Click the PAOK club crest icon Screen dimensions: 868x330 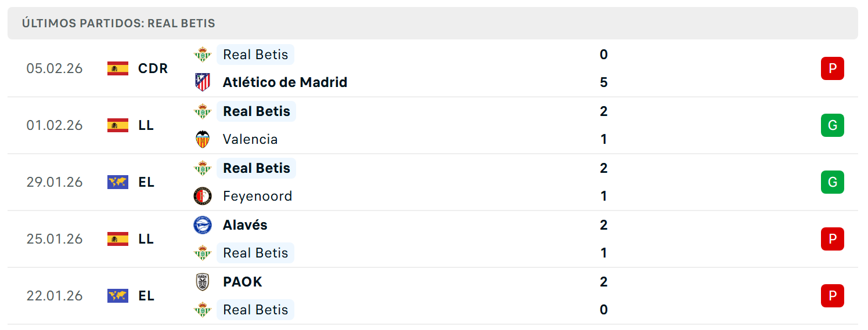click(203, 282)
